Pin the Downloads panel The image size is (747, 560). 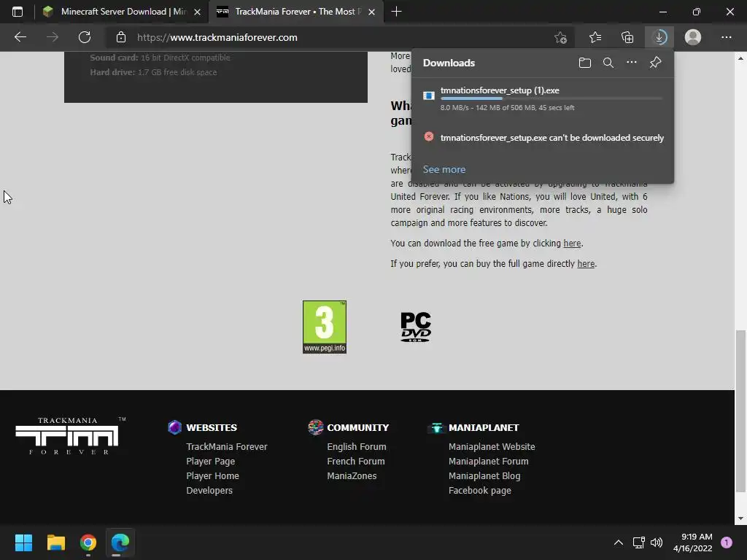(656, 63)
